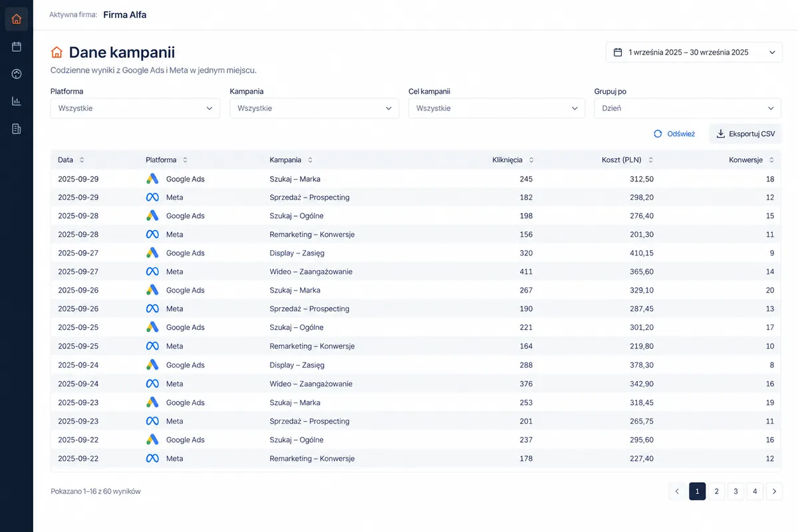Open the home icon in the sidebar
The height and width of the screenshot is (532, 798).
[17, 19]
